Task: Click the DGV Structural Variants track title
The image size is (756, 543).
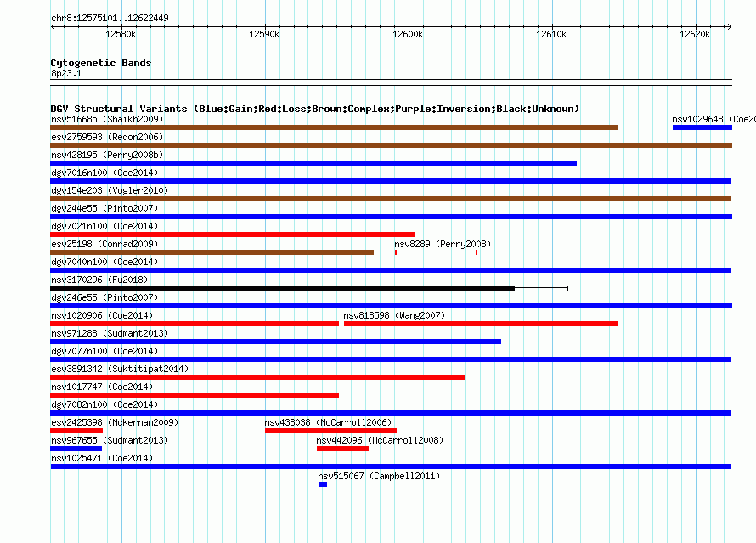Action: tap(315, 109)
